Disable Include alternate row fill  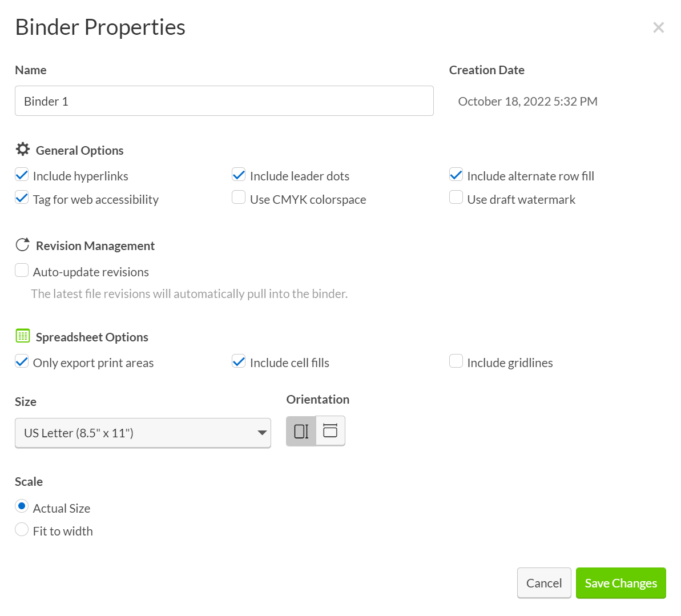point(456,174)
